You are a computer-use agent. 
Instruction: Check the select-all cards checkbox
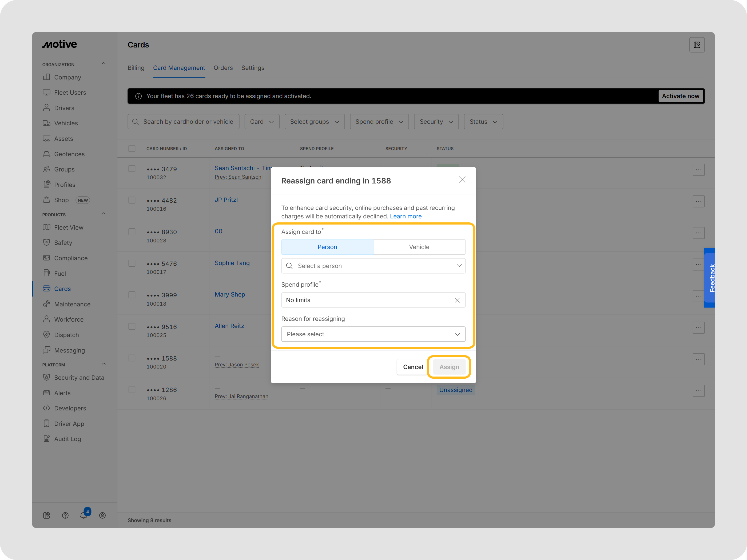coord(132,148)
